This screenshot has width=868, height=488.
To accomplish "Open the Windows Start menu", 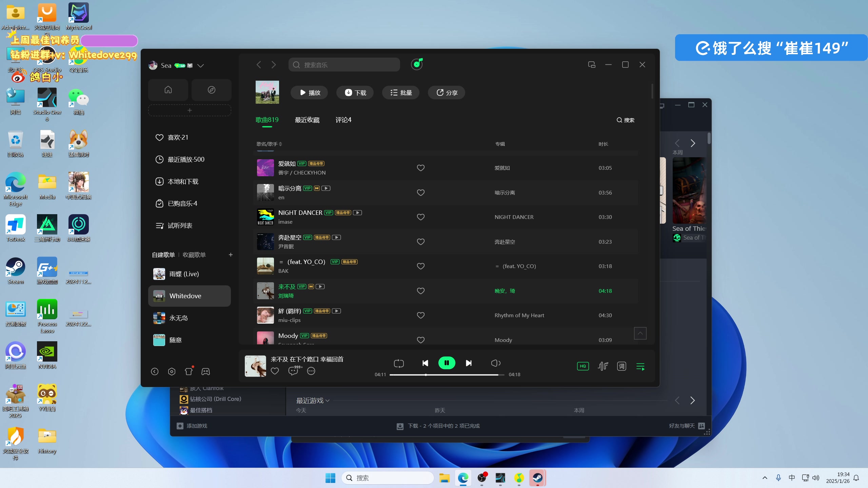I will click(x=330, y=478).
